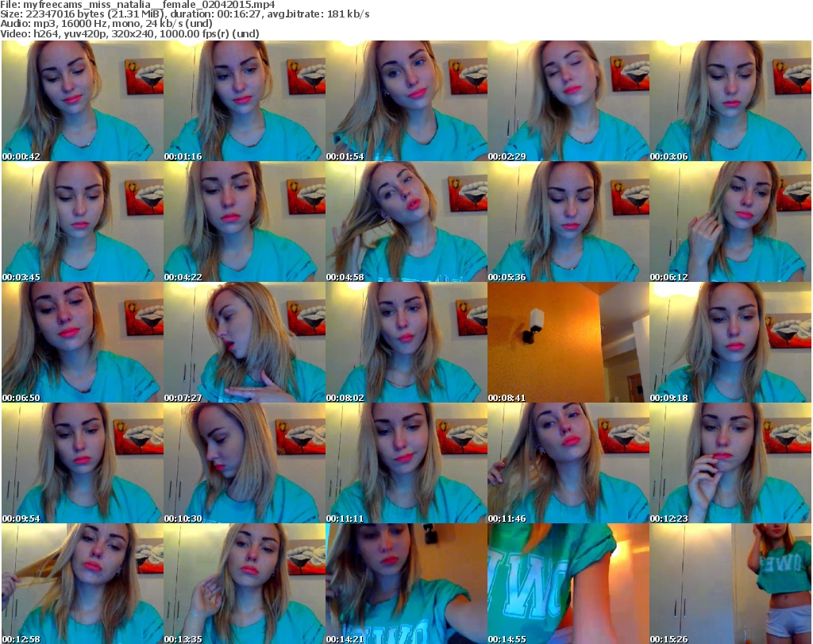Pick the frame marked 00:08:02

pyautogui.click(x=406, y=342)
